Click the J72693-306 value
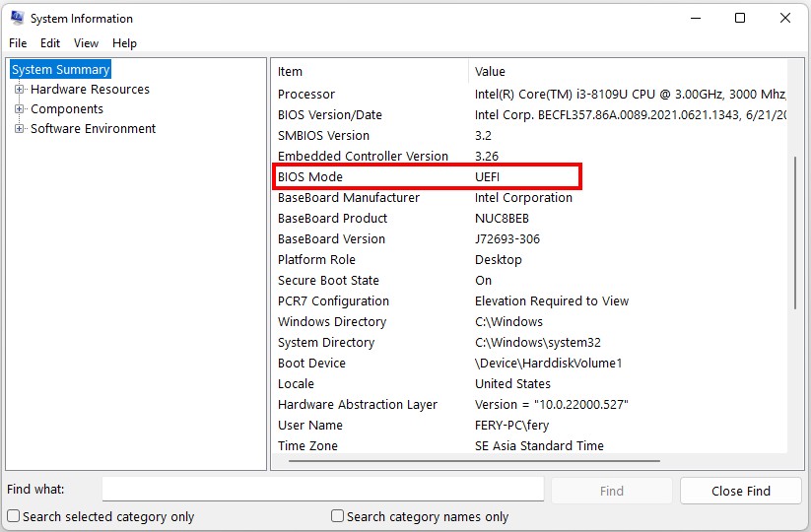Image resolution: width=811 pixels, height=532 pixels. [507, 238]
